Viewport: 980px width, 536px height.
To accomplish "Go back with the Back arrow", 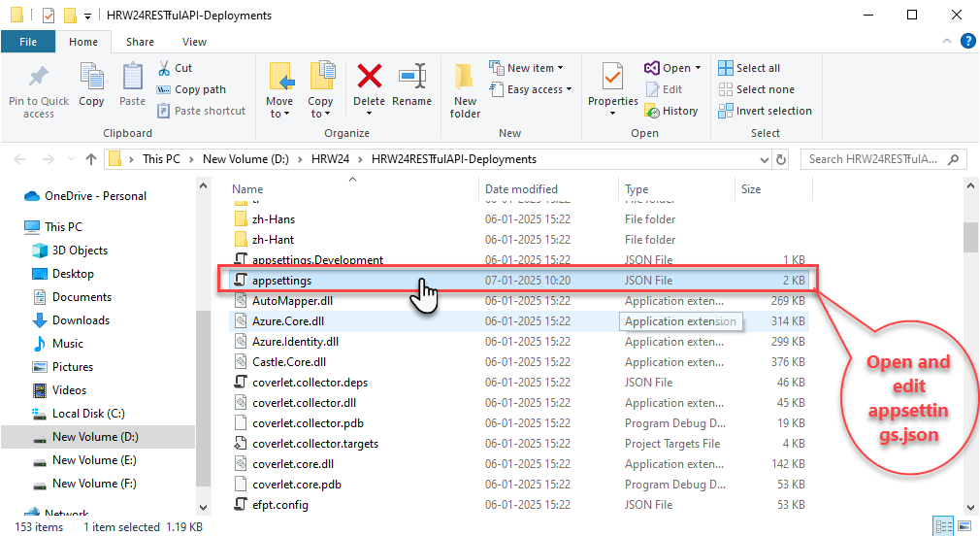I will (19, 159).
